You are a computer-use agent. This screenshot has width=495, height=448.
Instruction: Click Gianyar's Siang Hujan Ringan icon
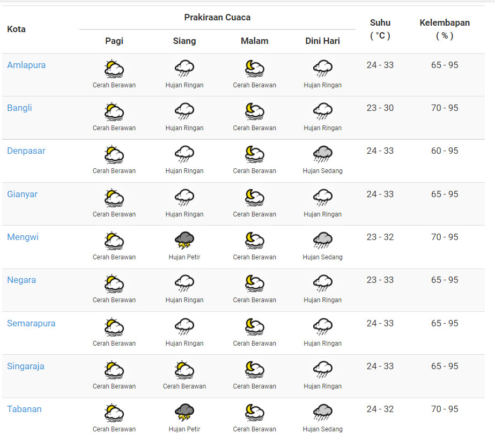tap(184, 198)
